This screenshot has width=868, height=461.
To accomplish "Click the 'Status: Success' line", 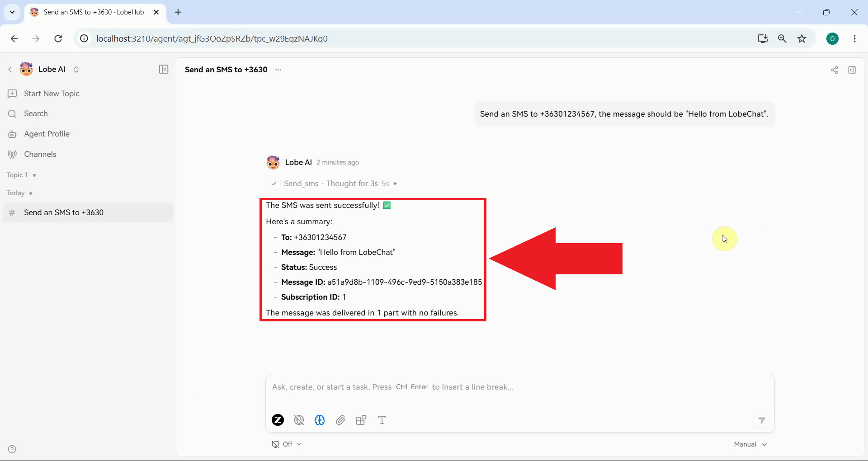I will 309,267.
